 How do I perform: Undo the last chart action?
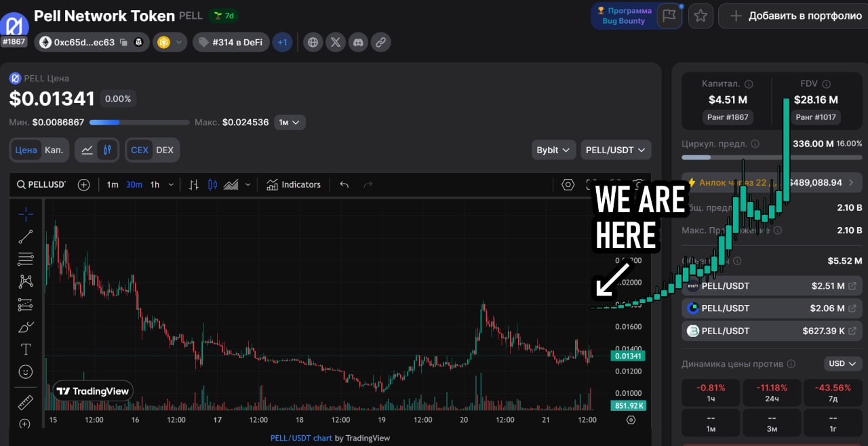tap(344, 184)
